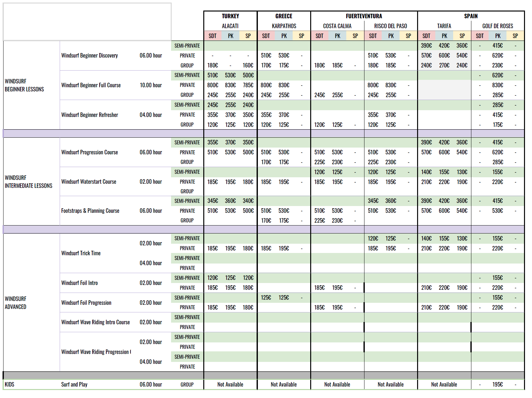Click GROUP label for Beginner Refresher
The width and height of the screenshot is (532, 398).
[187, 125]
